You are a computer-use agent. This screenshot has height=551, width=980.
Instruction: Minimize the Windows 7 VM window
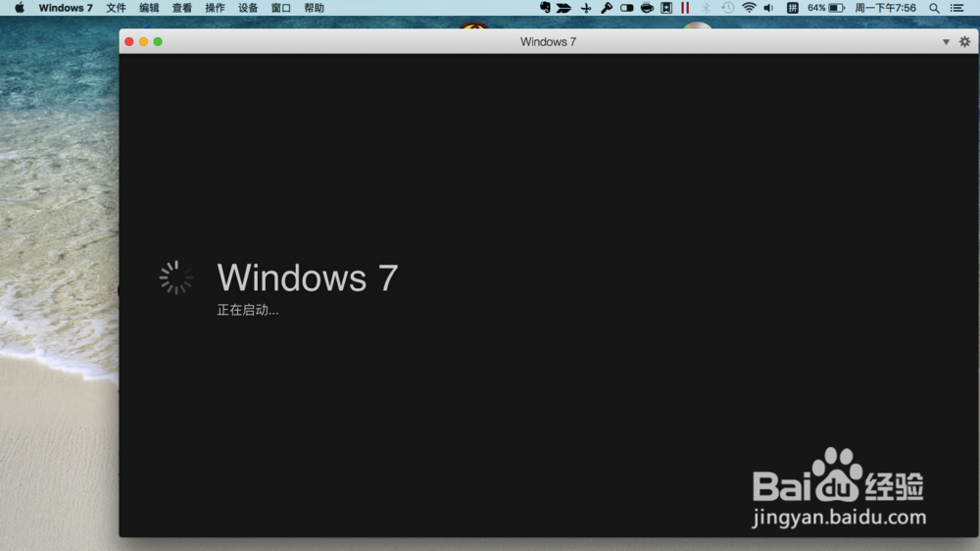click(x=144, y=41)
